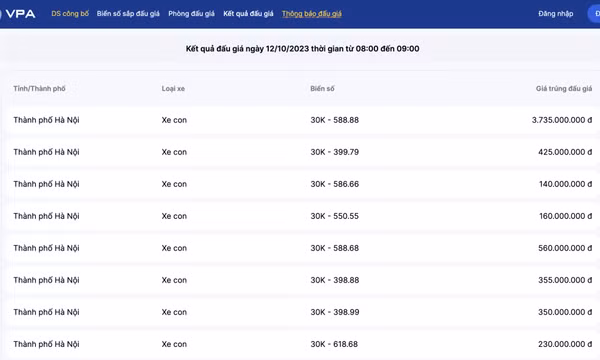
Task: Go to Phòng đấu giá
Action: [191, 14]
